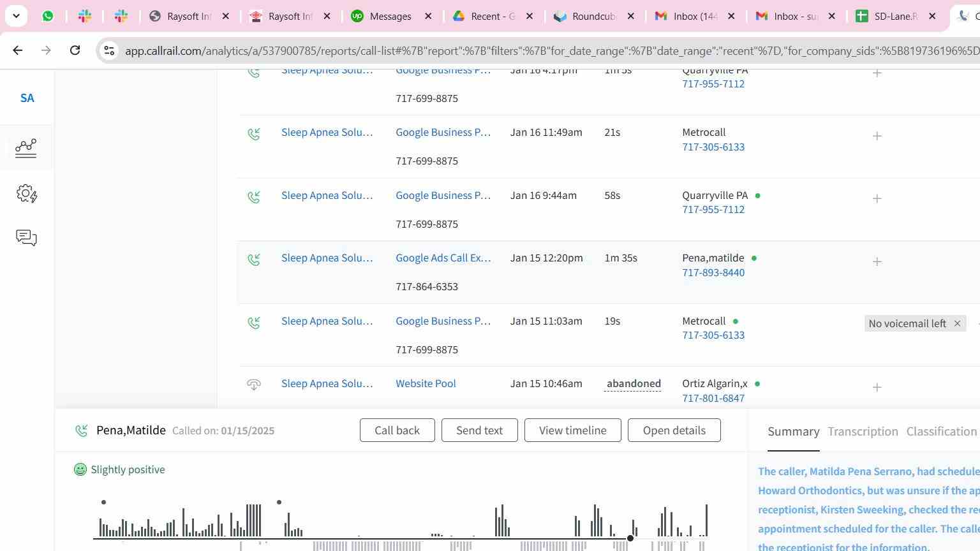980x551 pixels.
Task: Select the Transcription tab
Action: point(863,432)
